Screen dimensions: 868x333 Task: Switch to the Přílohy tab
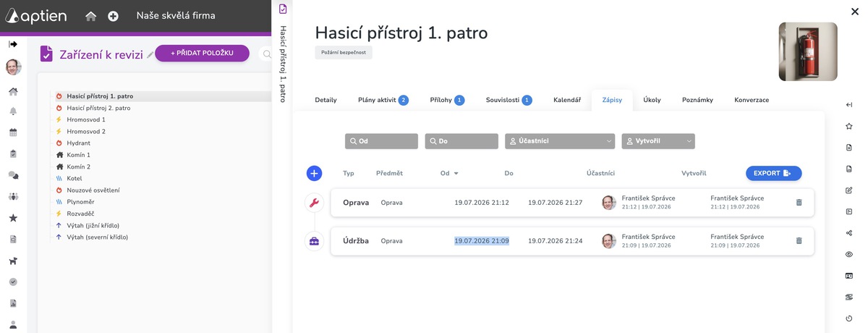[x=447, y=100]
